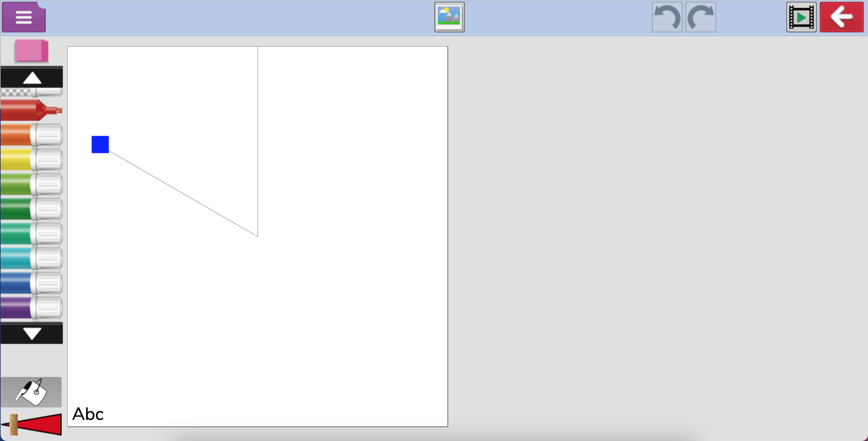Click the Abc text label on canvas

88,414
